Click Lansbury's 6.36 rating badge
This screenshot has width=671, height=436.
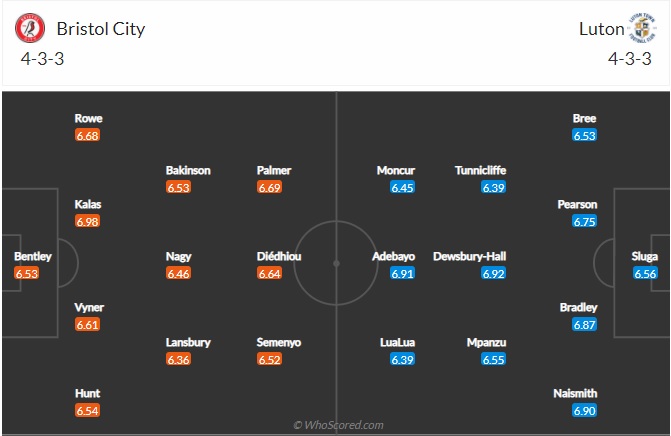(x=178, y=359)
